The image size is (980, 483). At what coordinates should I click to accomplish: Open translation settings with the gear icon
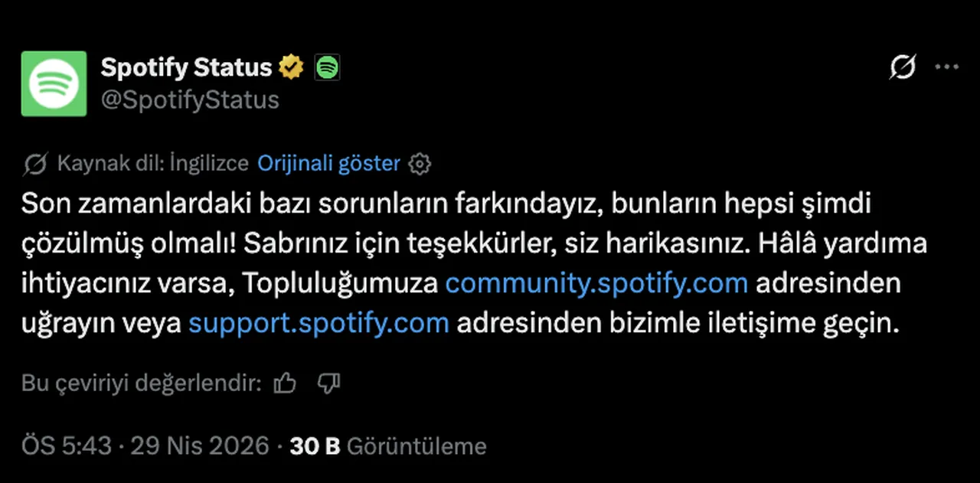(x=419, y=163)
